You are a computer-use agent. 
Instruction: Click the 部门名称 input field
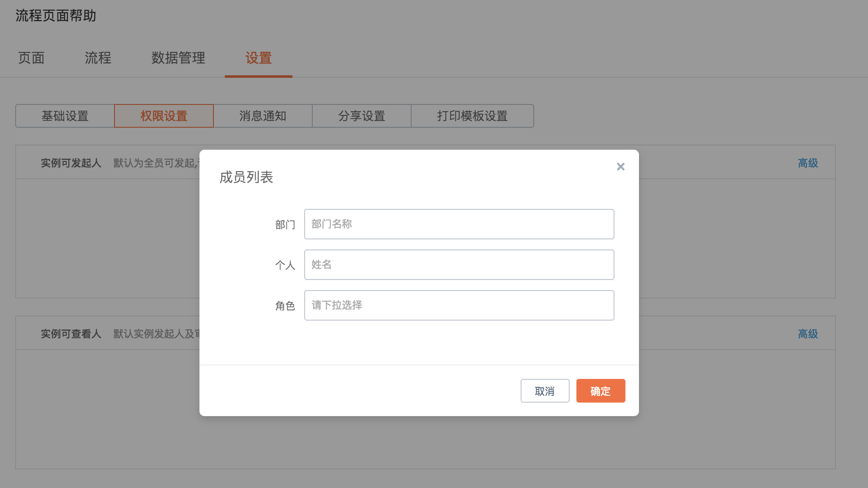(x=459, y=224)
